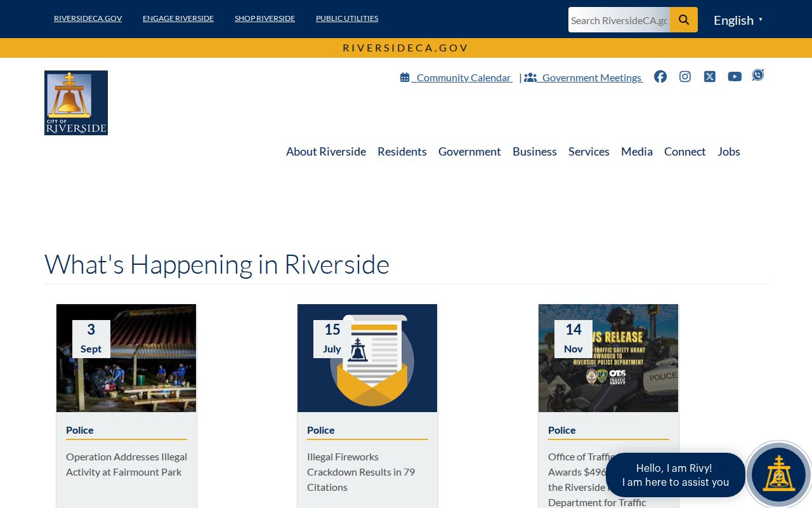The image size is (812, 508).
Task: Open the Connect menu
Action: [685, 151]
